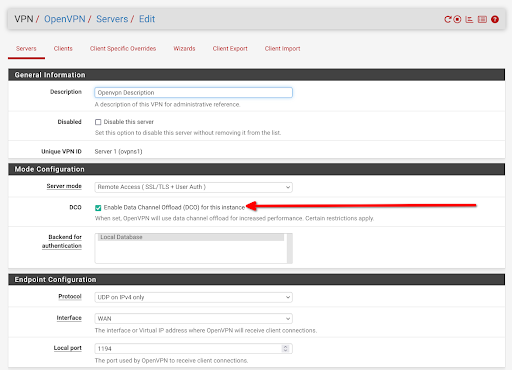Open the Protocol dropdown
Viewport: 512px width, 370px height.
tap(193, 297)
